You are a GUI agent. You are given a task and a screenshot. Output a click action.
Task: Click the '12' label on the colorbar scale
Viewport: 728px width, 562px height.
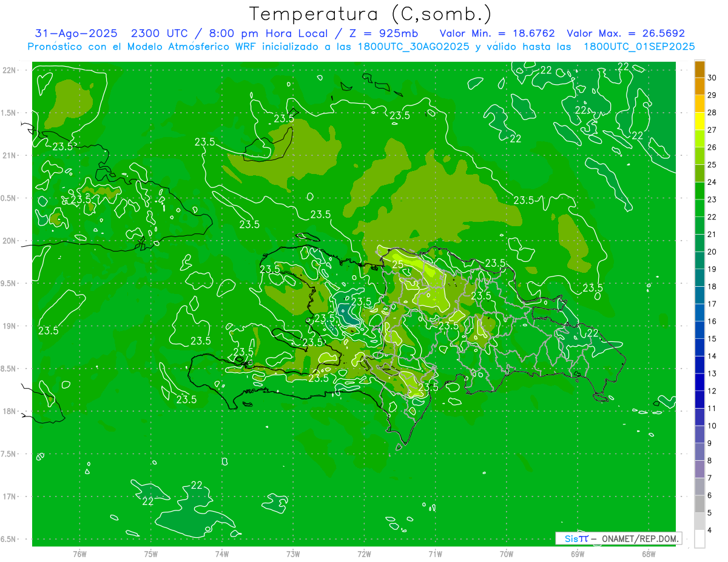point(712,391)
